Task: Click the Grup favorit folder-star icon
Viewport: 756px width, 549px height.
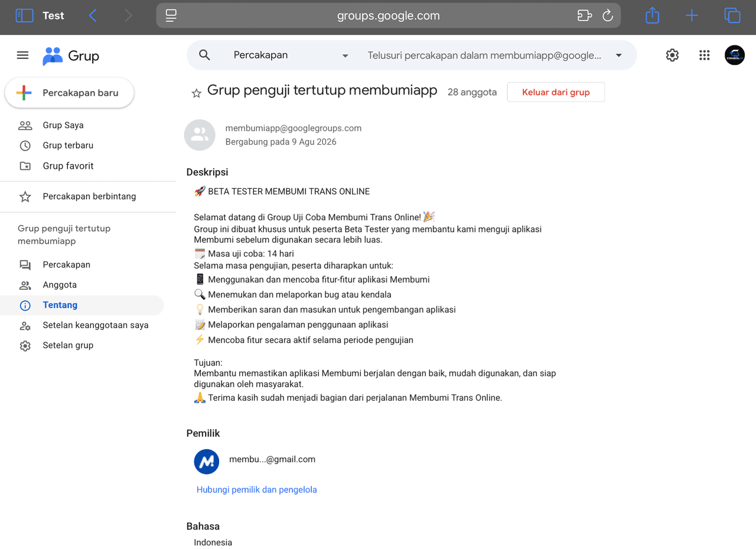Action: point(25,166)
